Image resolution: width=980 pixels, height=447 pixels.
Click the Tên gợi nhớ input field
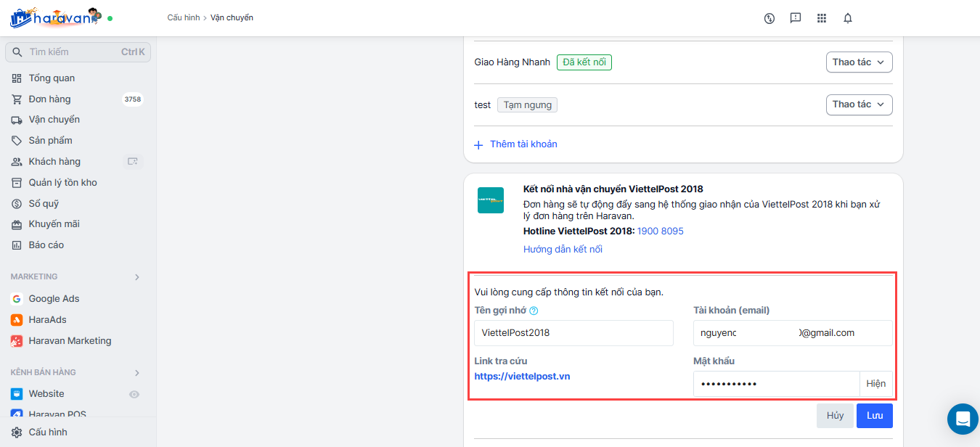[x=573, y=333]
